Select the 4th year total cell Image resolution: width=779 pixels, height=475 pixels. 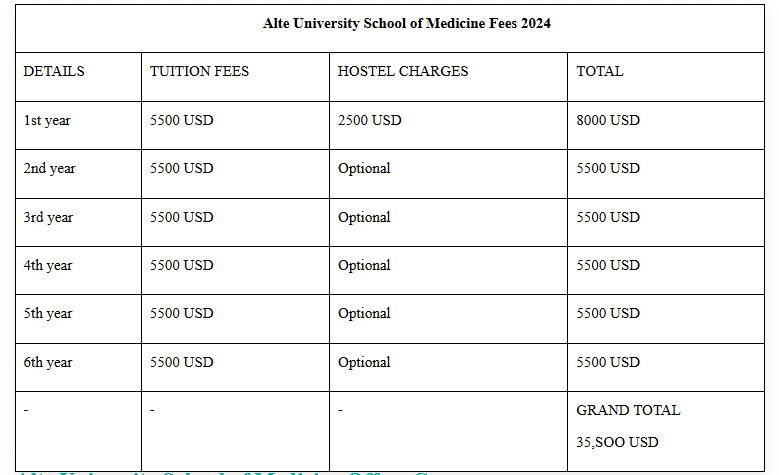608,265
